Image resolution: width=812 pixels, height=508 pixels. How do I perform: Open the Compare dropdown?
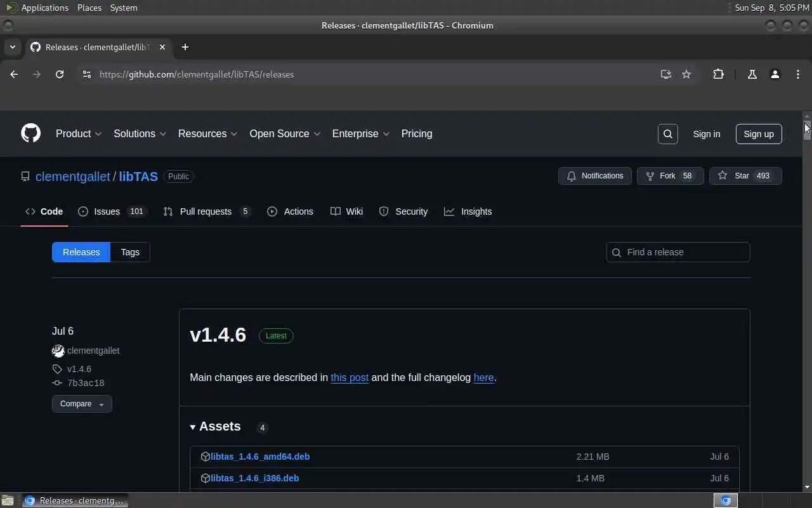tap(82, 404)
